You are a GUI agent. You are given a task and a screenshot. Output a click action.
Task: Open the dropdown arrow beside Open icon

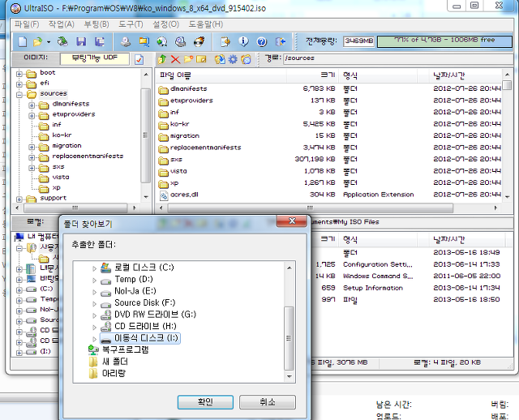click(x=49, y=42)
